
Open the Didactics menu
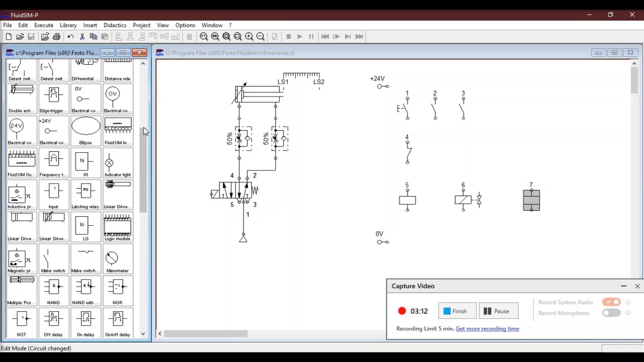115,25
